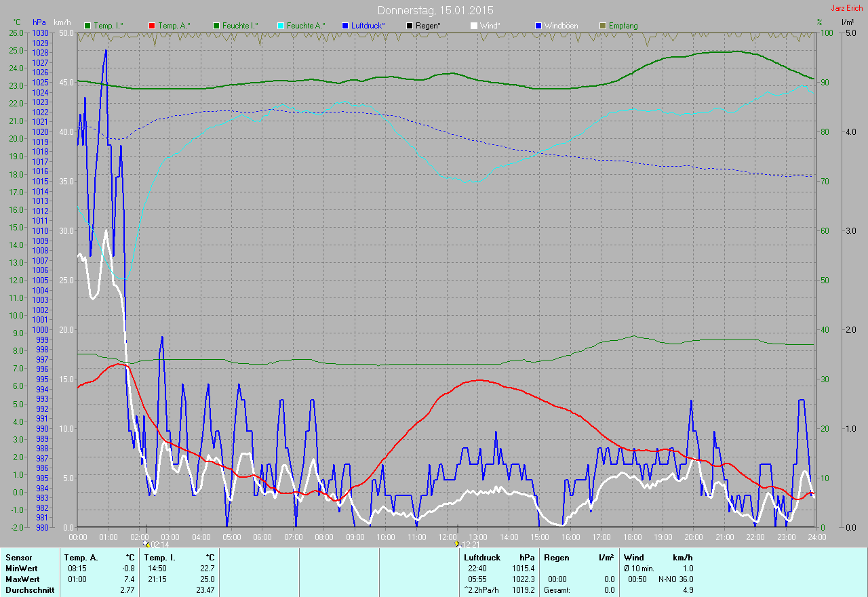Click the '2.77' average outdoor temperature value
Viewport: 868px width, 597px height.
click(x=127, y=590)
